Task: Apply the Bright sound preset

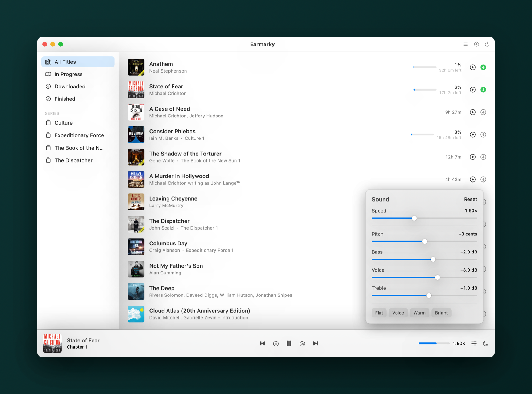Action: click(x=441, y=313)
